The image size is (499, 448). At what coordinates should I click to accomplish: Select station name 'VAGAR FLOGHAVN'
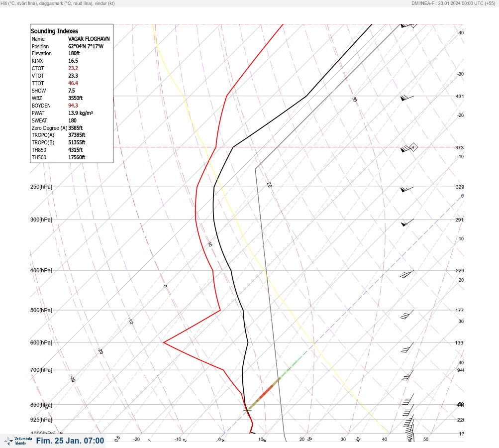tap(89, 39)
